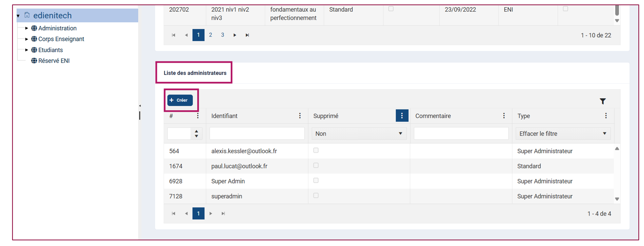The height and width of the screenshot is (246, 644).
Task: Expand the Corps Enseignant tree node
Action: click(x=27, y=39)
